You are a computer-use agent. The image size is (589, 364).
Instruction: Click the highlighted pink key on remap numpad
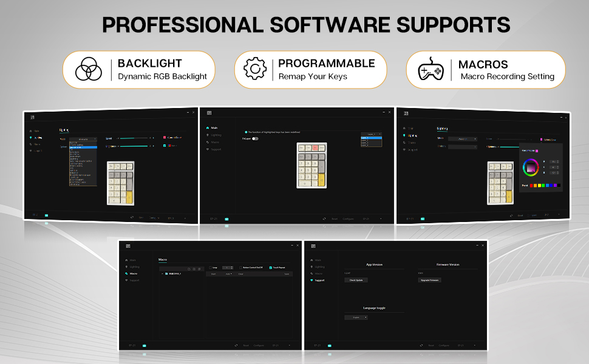pyautogui.click(x=315, y=148)
